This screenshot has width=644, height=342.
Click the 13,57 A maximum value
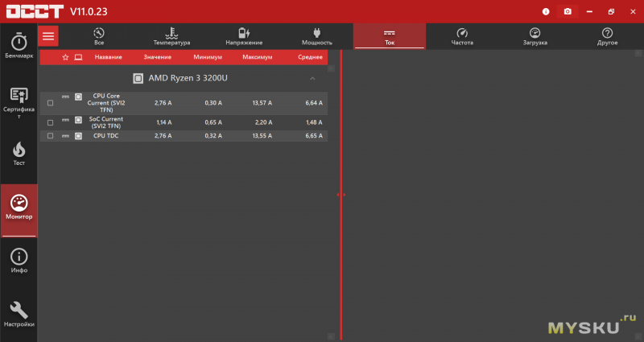click(x=262, y=103)
